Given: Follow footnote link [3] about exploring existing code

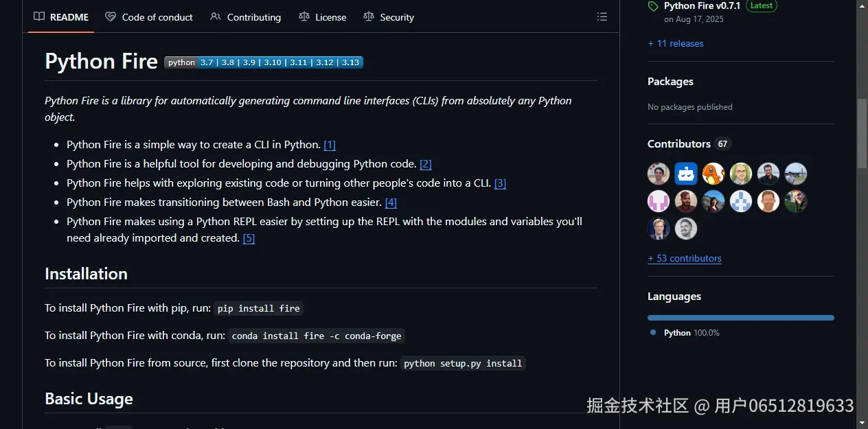Looking at the screenshot, I should point(500,183).
